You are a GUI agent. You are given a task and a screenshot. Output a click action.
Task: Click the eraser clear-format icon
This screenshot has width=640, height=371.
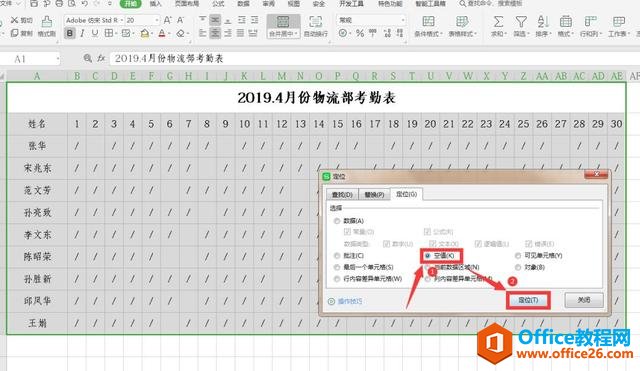pos(180,33)
